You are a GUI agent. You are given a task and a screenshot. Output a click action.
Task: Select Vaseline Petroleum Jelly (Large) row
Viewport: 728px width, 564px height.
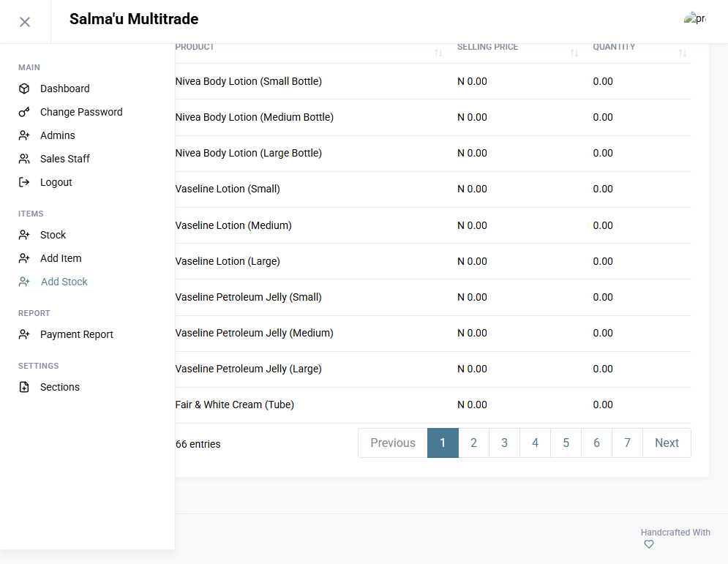coord(433,369)
